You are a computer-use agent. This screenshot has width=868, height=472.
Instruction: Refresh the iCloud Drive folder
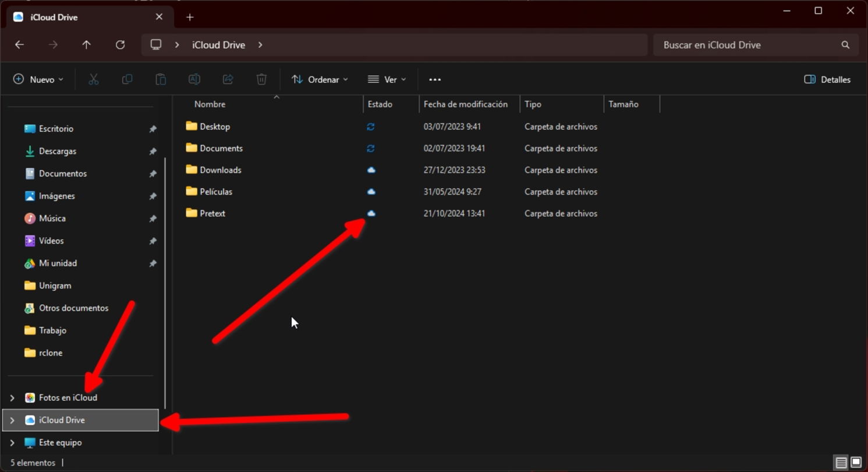click(x=120, y=45)
